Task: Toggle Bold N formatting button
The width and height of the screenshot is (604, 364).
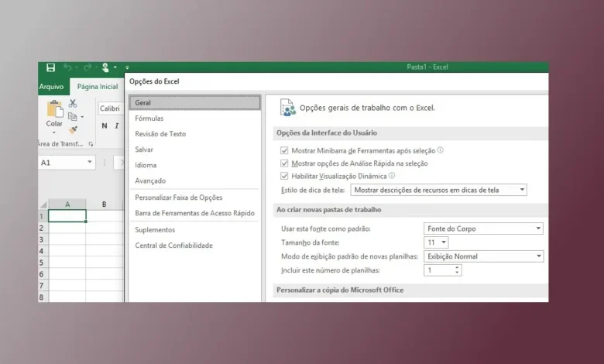Action: (x=105, y=125)
